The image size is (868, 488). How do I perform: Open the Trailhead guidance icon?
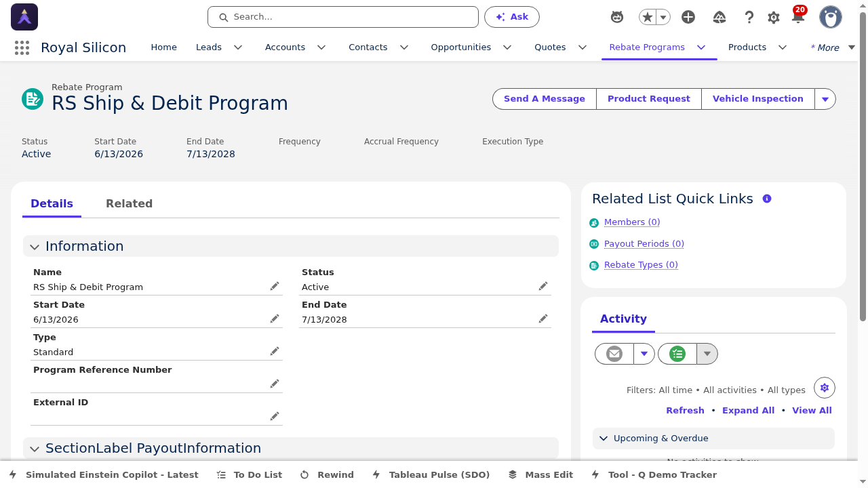pos(719,17)
